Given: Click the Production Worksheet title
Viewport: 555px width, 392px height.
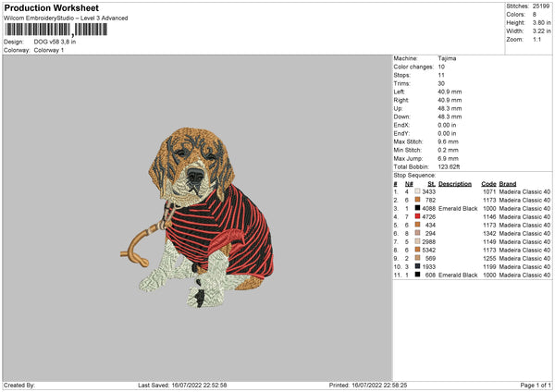Looking at the screenshot, I should pos(52,8).
